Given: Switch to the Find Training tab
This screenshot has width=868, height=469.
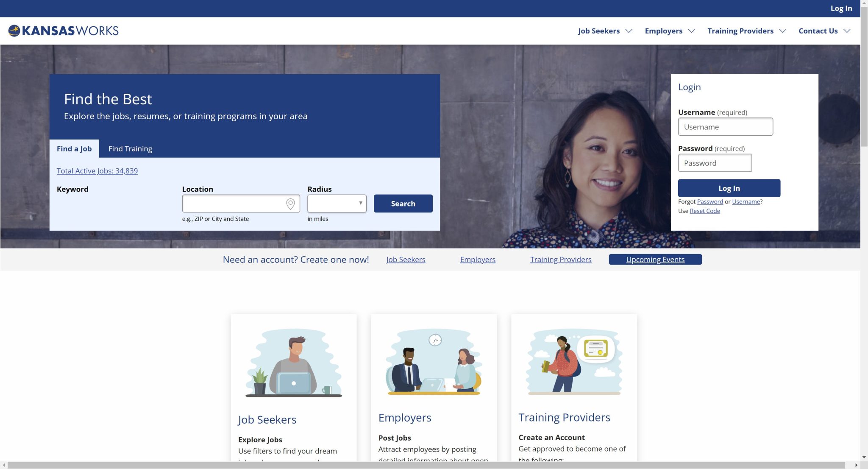Looking at the screenshot, I should [x=130, y=149].
